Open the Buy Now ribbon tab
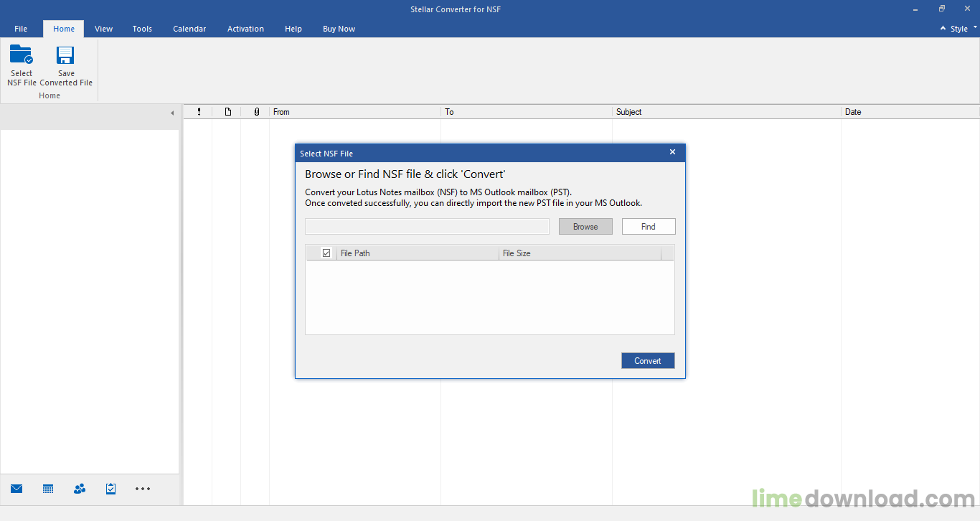Image resolution: width=980 pixels, height=521 pixels. 339,29
